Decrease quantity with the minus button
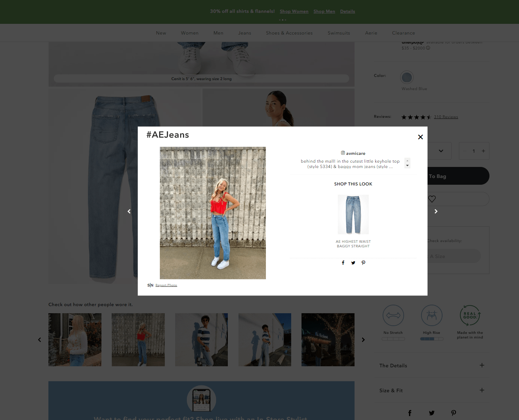Image resolution: width=519 pixels, height=420 pixels. tap(466, 151)
